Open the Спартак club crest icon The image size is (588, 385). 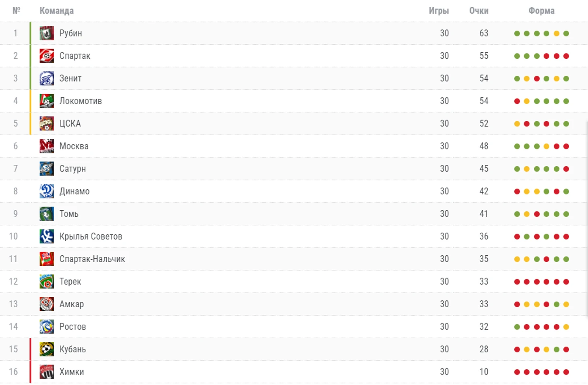point(47,56)
